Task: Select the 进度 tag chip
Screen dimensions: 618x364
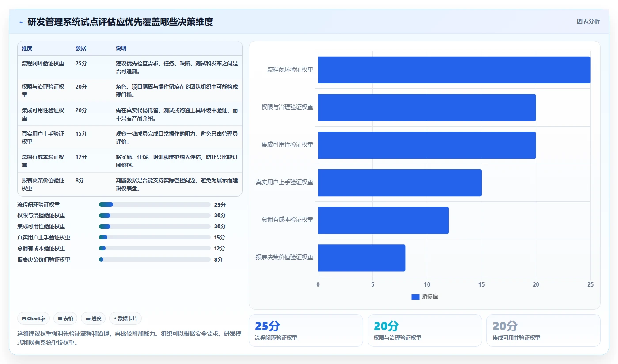Action: click(93, 318)
